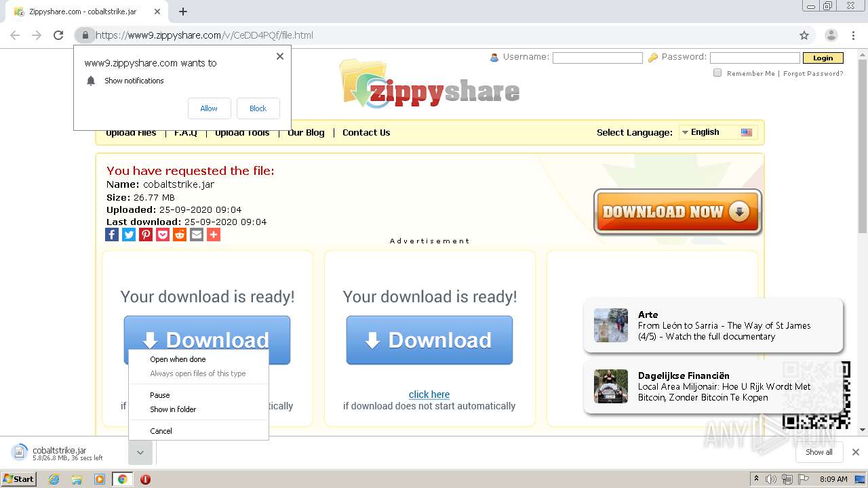Open a new browser tab
Screen dimensions: 868x488
(183, 12)
